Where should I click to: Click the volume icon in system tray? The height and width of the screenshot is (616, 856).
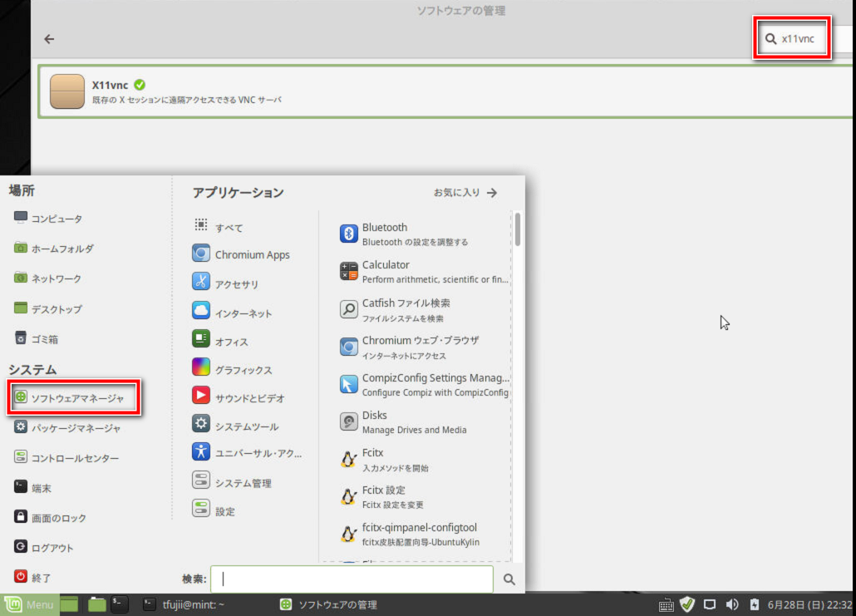732,604
